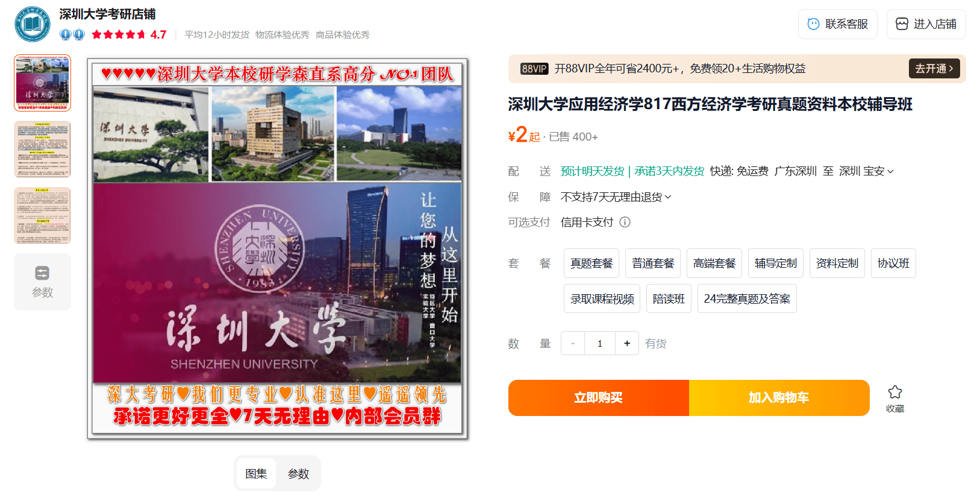980x501 pixels.
Task: Click 立即购买 buy now
Action: click(599, 398)
